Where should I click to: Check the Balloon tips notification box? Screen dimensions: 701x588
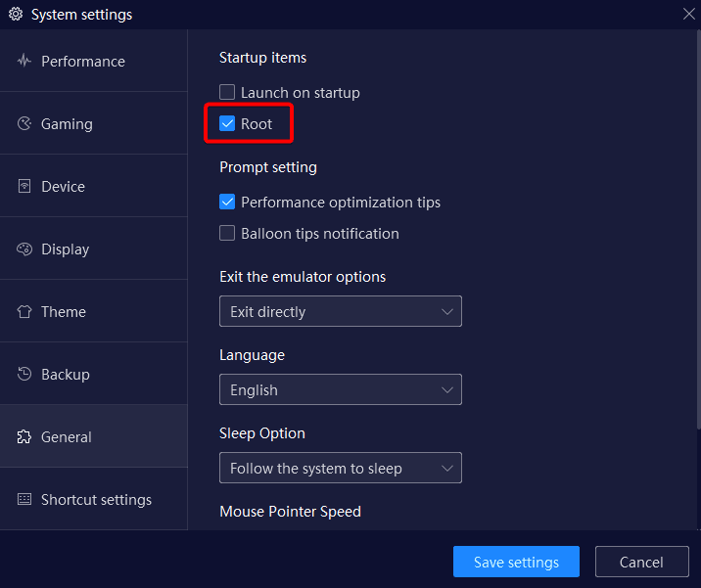[x=227, y=233]
